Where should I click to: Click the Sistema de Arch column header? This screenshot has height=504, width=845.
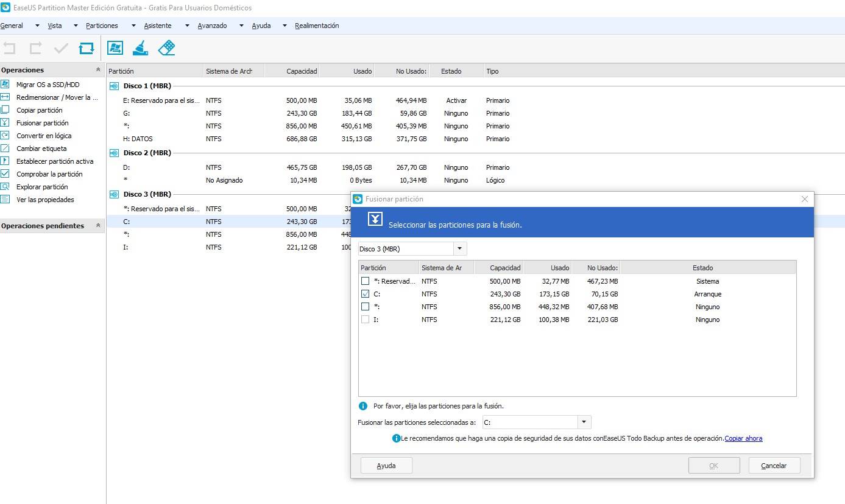click(x=234, y=71)
